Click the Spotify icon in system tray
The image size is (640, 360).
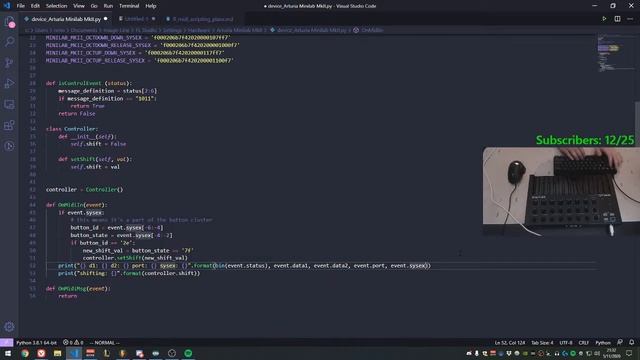pos(573,353)
